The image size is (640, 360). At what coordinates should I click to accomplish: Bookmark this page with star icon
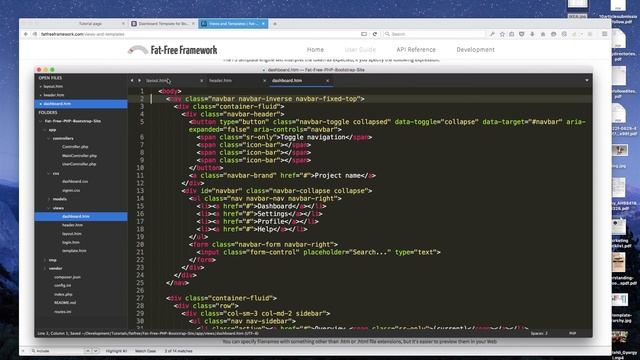pyautogui.click(x=502, y=34)
